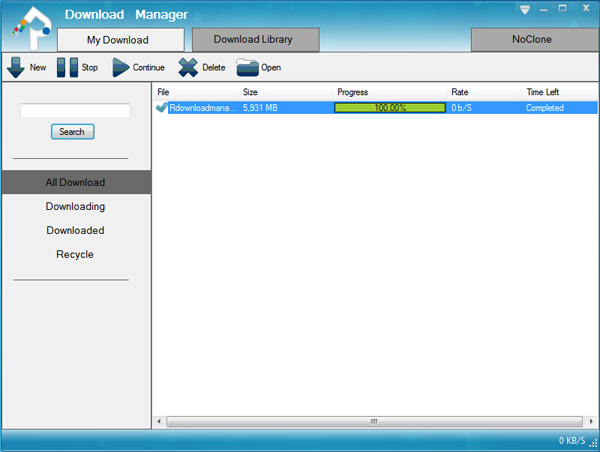Screen dimensions: 600x452
Task: Click the New download arrow icon
Action: click(16, 67)
